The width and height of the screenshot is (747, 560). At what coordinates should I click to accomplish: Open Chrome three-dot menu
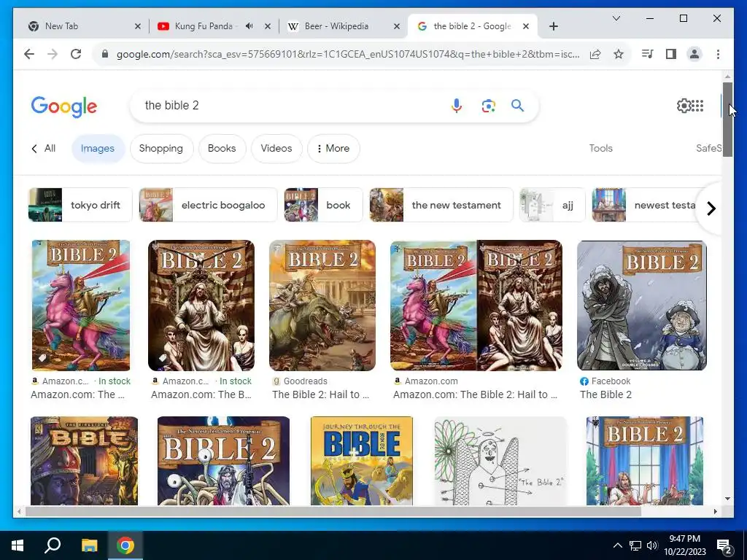(718, 54)
